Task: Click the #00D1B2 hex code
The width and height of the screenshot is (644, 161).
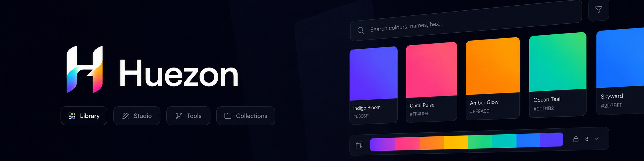Action: 543,109
